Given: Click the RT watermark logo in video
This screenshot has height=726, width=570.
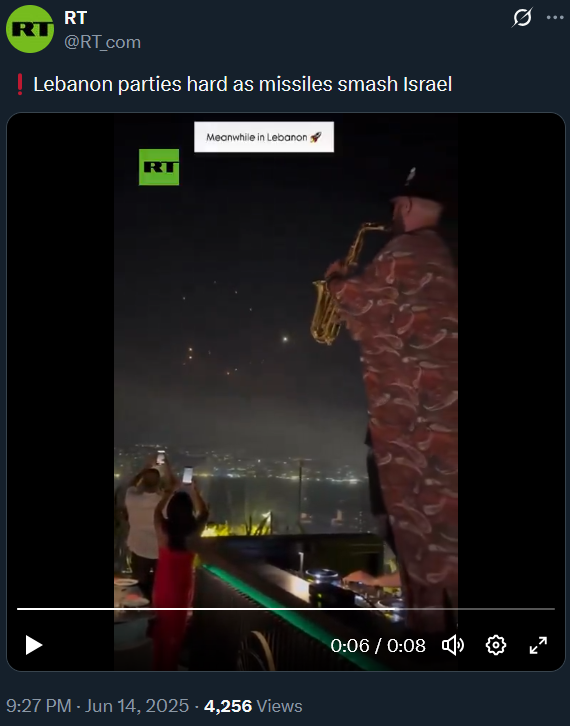Looking at the screenshot, I should [159, 167].
